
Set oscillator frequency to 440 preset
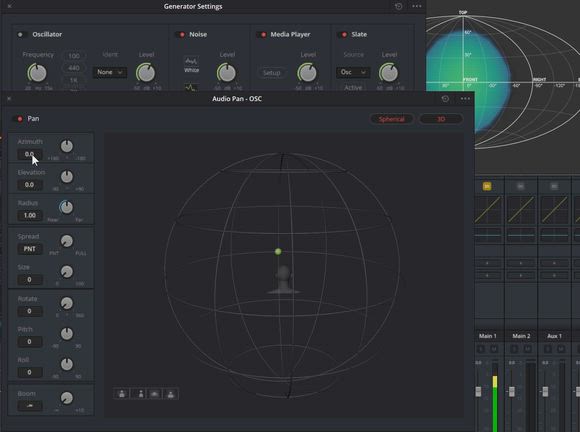[x=74, y=68]
